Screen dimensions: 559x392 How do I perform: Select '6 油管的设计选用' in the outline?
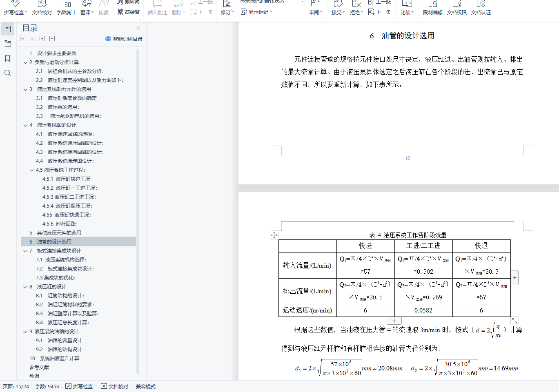point(78,242)
